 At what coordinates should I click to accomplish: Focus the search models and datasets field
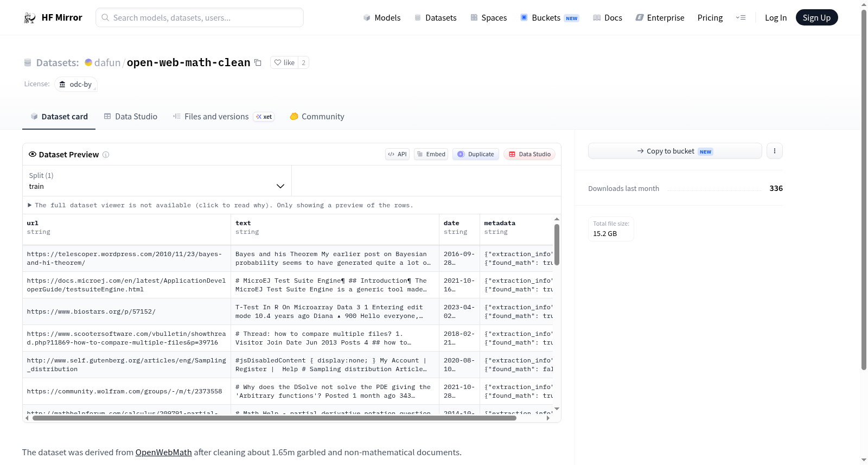click(200, 17)
